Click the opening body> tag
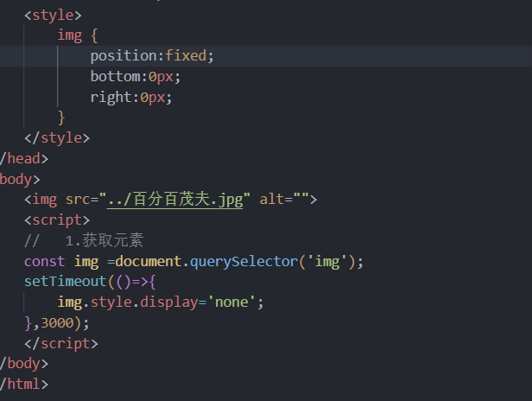532x401 pixels. [20, 179]
